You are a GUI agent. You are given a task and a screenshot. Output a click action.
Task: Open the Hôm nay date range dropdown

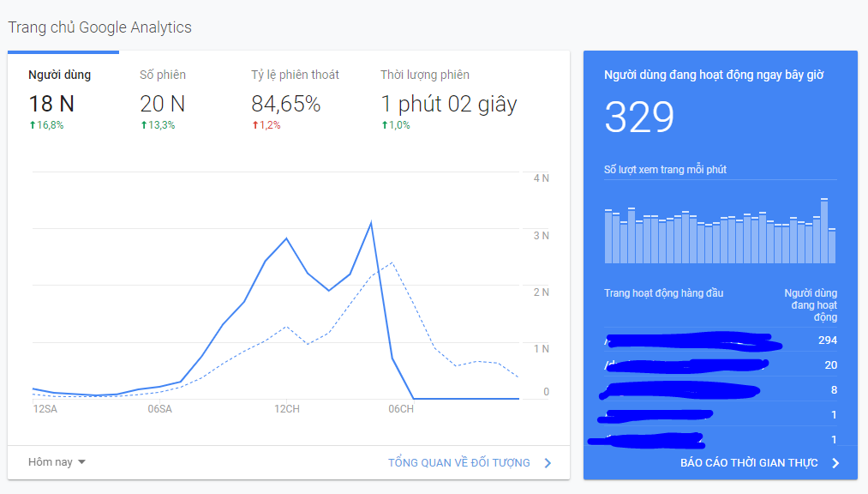57,462
